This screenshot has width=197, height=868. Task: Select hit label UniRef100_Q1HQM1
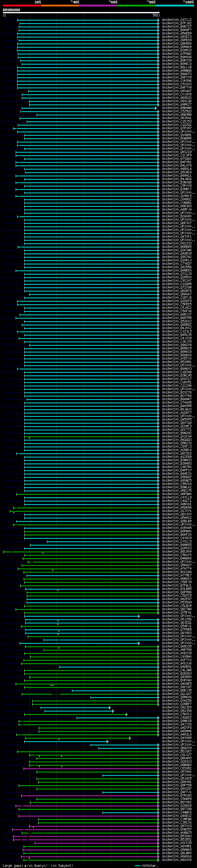click(177, 135)
